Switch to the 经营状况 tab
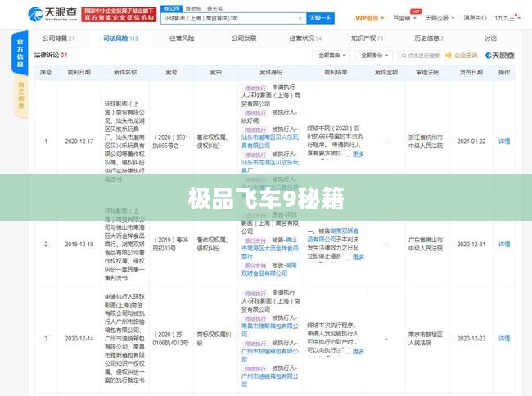 coord(305,38)
